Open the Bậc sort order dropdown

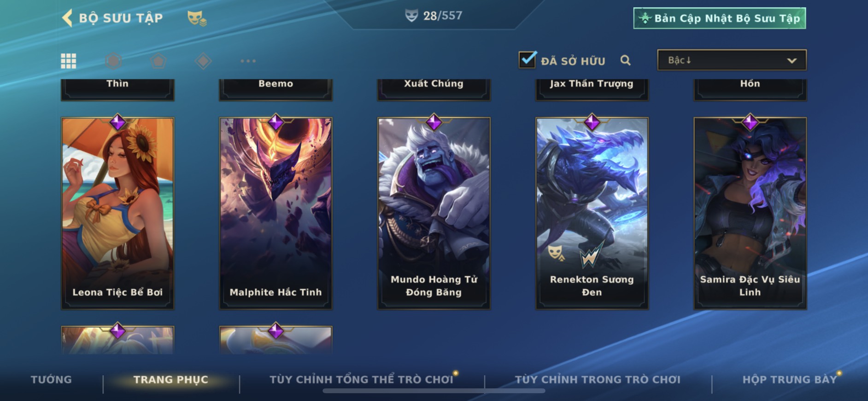coord(732,60)
